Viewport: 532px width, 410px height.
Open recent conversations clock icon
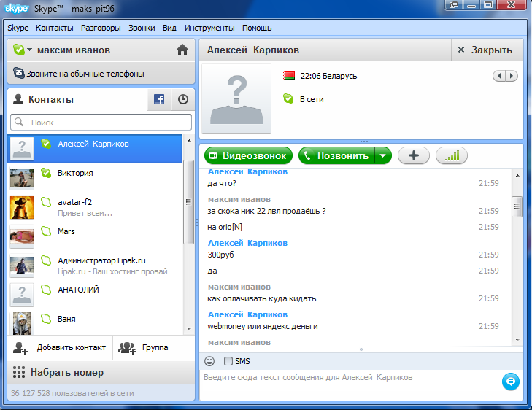[183, 99]
